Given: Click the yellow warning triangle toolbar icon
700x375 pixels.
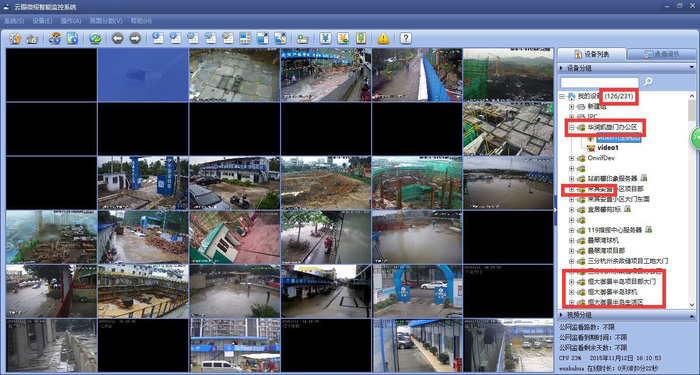Looking at the screenshot, I should pyautogui.click(x=383, y=38).
